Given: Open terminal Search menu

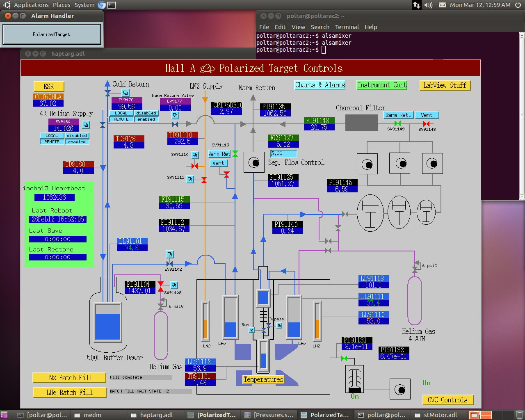Looking at the screenshot, I should [x=320, y=27].
